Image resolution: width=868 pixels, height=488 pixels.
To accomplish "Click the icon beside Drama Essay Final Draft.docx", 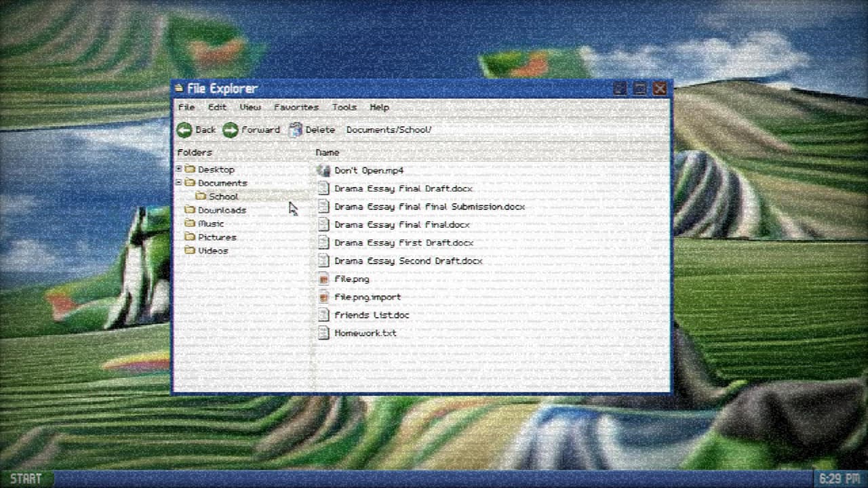I will pos(323,188).
